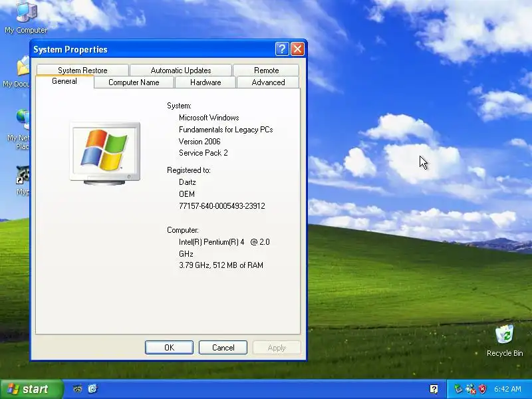
Task: Launch the blue quick launch icon
Action: (x=92, y=389)
